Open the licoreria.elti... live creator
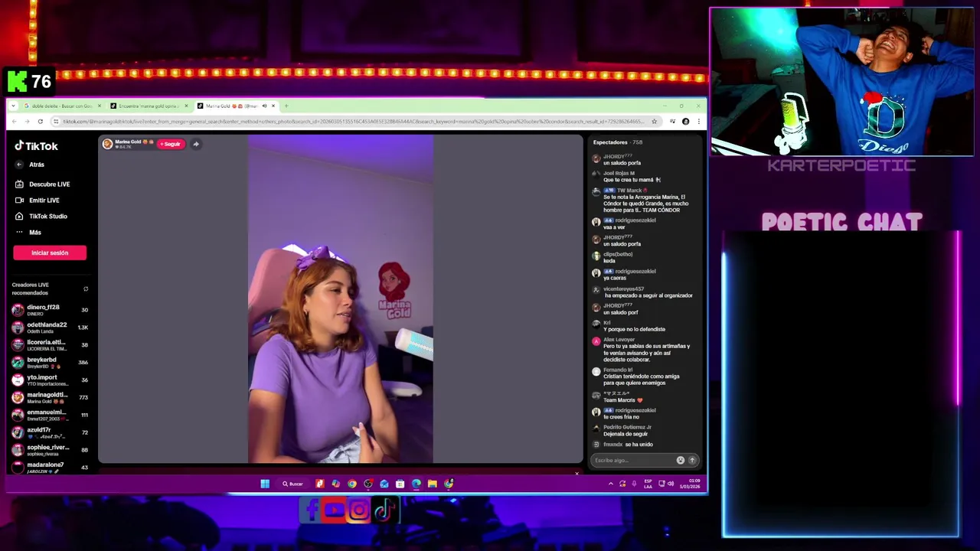The height and width of the screenshot is (551, 980). tap(50, 345)
